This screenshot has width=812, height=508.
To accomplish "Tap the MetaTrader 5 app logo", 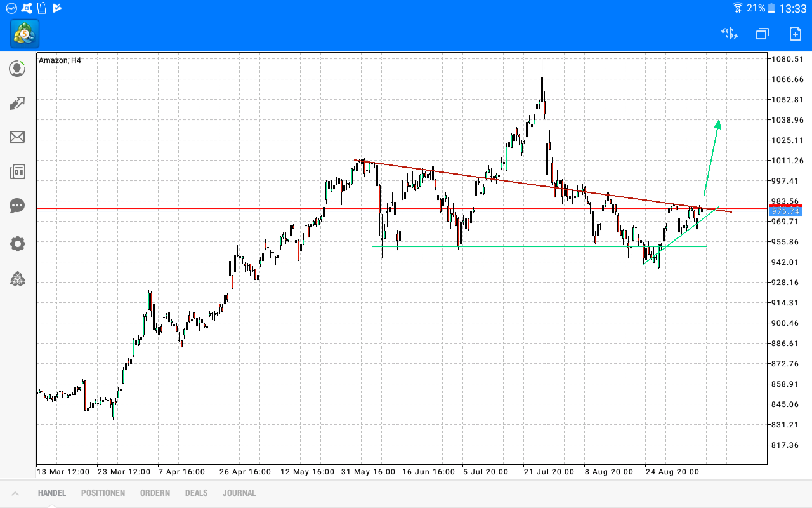I will [25, 34].
